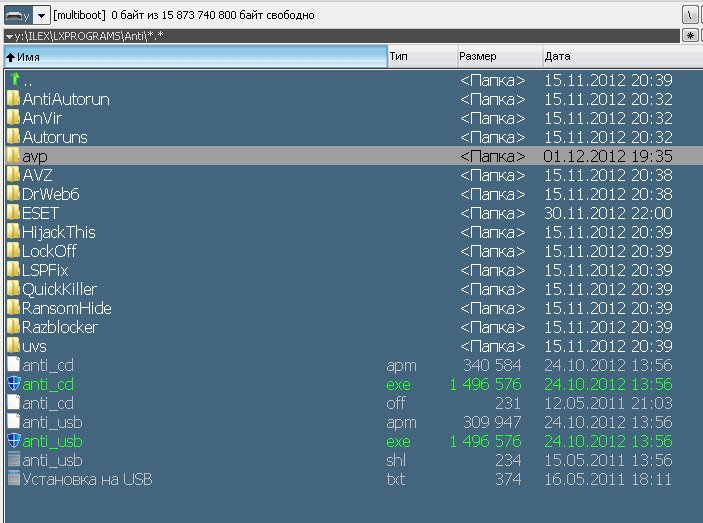Select anti_cd exe shield icon
The height and width of the screenshot is (523, 703).
point(13,384)
